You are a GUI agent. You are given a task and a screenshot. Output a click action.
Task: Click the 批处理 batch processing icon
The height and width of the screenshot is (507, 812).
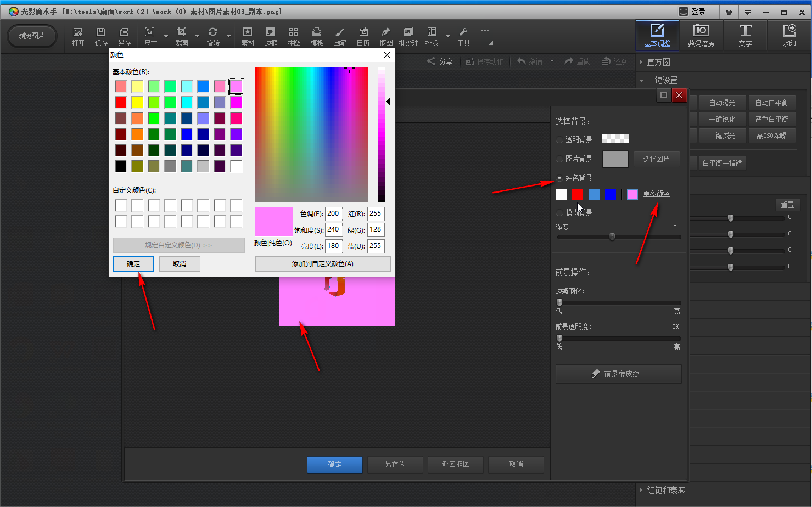(x=408, y=36)
